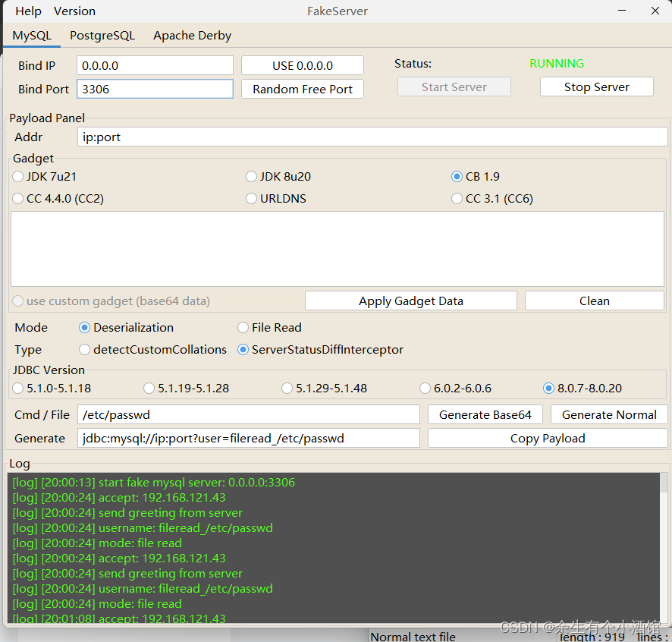Select the URLDNS gadget
The width and height of the screenshot is (672, 642).
[276, 199]
